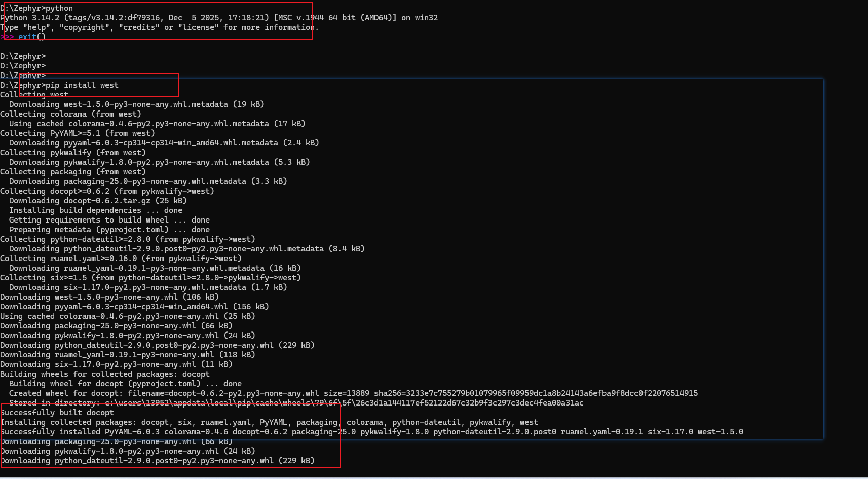
Task: Click 'Getting requirements to build wheel' line
Action: tap(109, 220)
